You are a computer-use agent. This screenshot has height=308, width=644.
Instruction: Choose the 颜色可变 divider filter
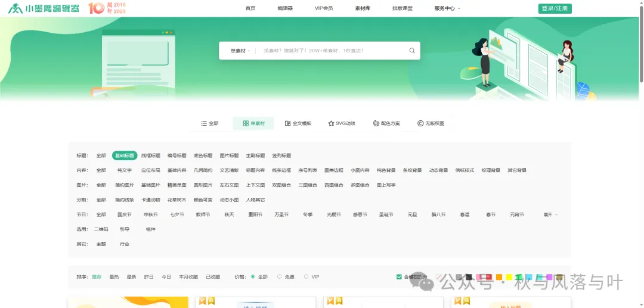pyautogui.click(x=203, y=200)
